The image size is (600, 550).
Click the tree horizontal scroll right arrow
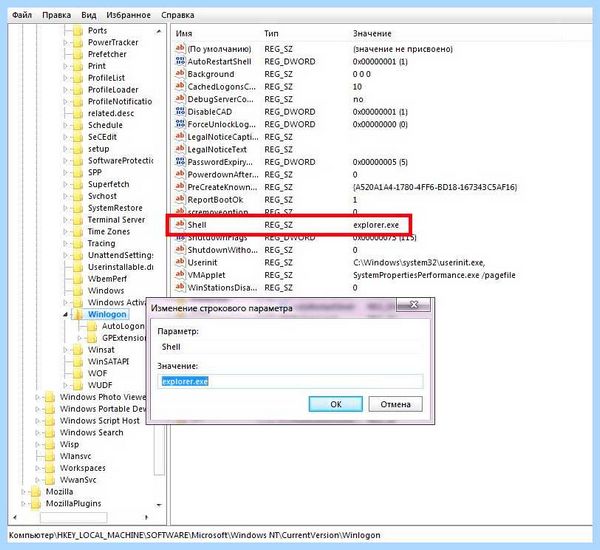coord(147,517)
